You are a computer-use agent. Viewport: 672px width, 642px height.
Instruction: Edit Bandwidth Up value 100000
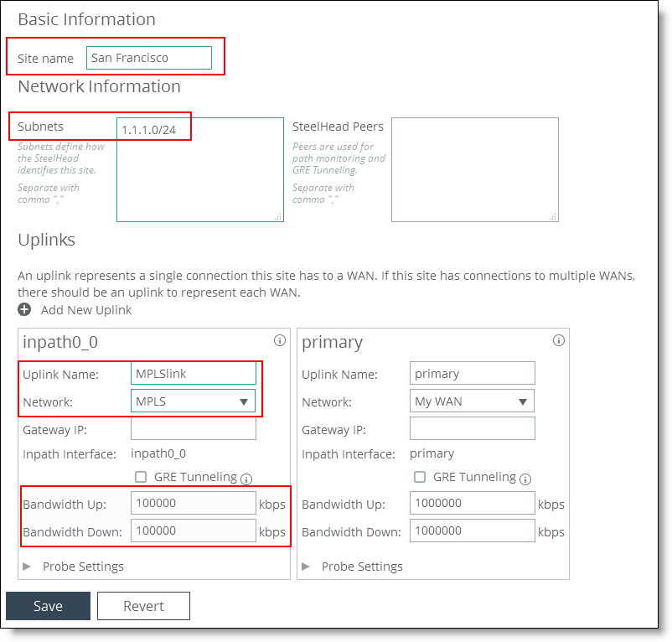194,503
